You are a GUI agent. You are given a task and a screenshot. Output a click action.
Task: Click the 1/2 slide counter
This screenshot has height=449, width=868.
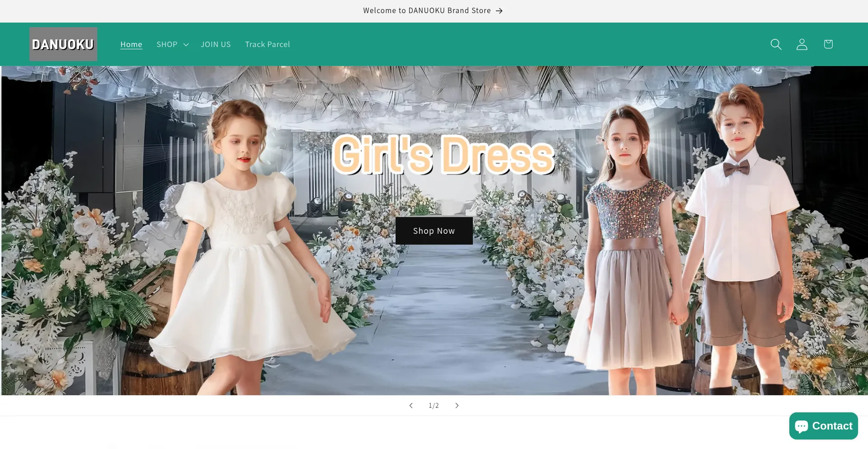point(434,406)
